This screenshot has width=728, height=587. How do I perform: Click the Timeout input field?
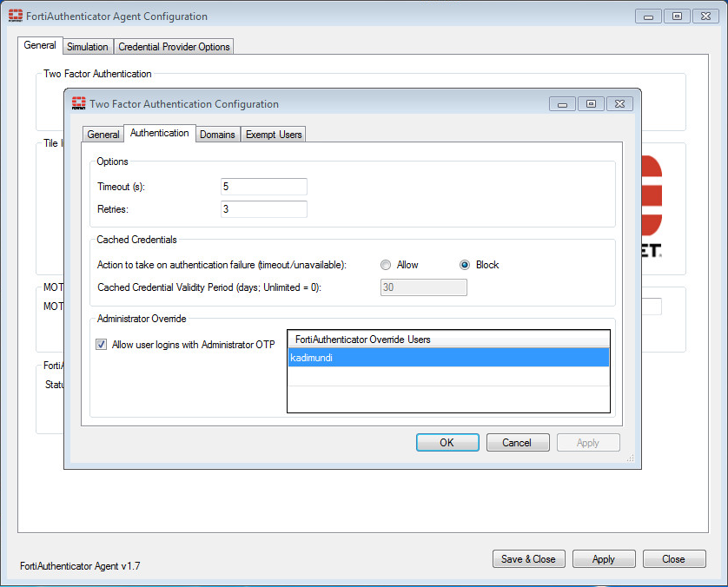(263, 186)
